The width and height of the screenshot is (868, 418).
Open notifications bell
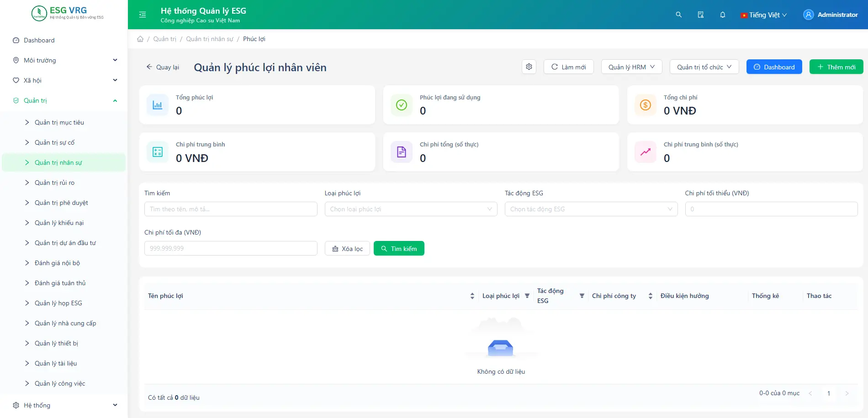pyautogui.click(x=723, y=15)
